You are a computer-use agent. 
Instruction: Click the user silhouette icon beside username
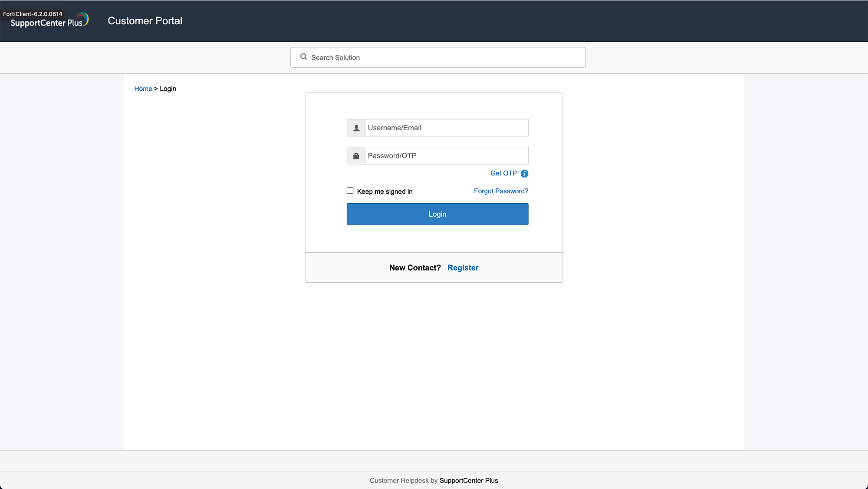356,128
